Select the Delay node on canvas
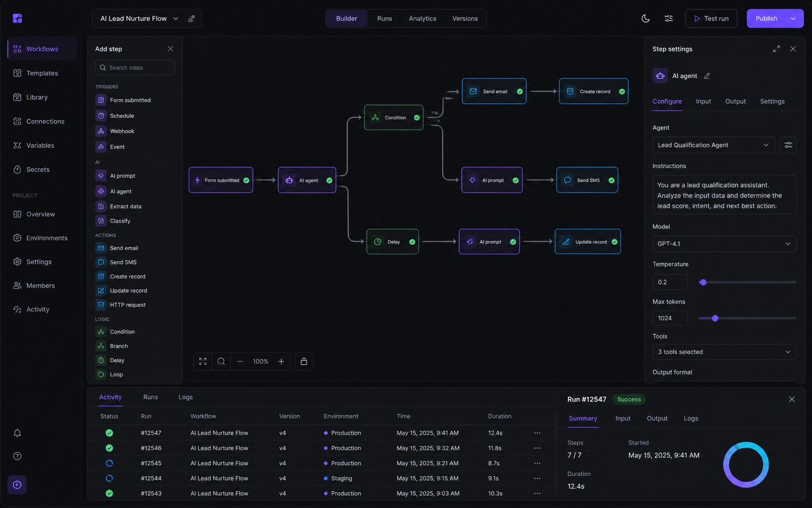 [x=393, y=242]
